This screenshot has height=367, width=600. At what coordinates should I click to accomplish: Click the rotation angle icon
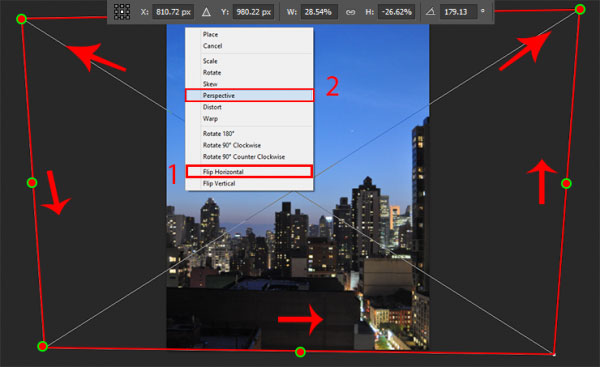point(430,12)
